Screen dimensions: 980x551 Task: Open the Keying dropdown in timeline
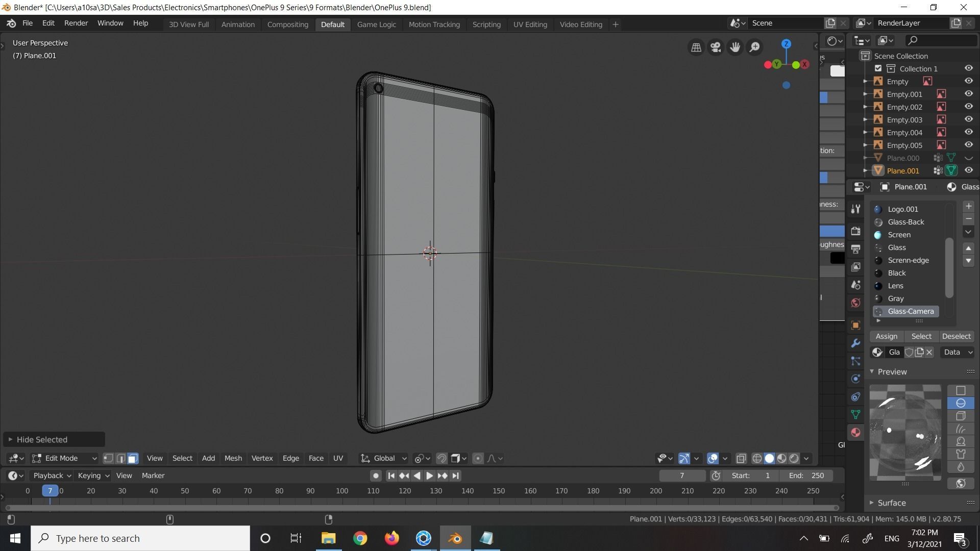(93, 475)
